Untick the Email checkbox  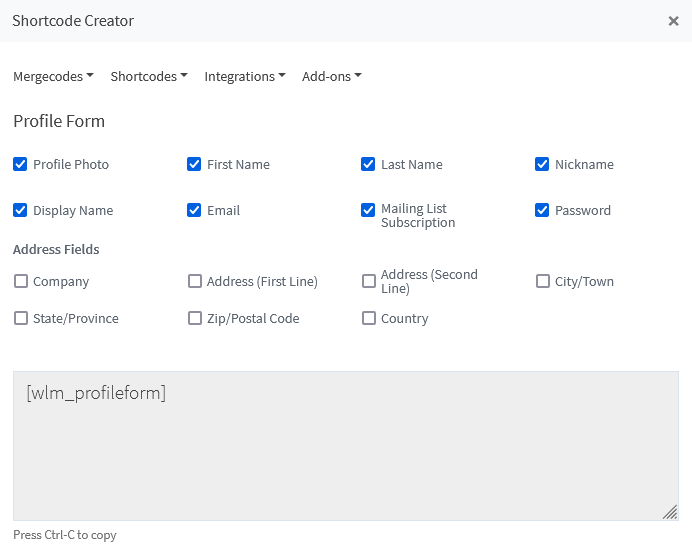tap(194, 210)
